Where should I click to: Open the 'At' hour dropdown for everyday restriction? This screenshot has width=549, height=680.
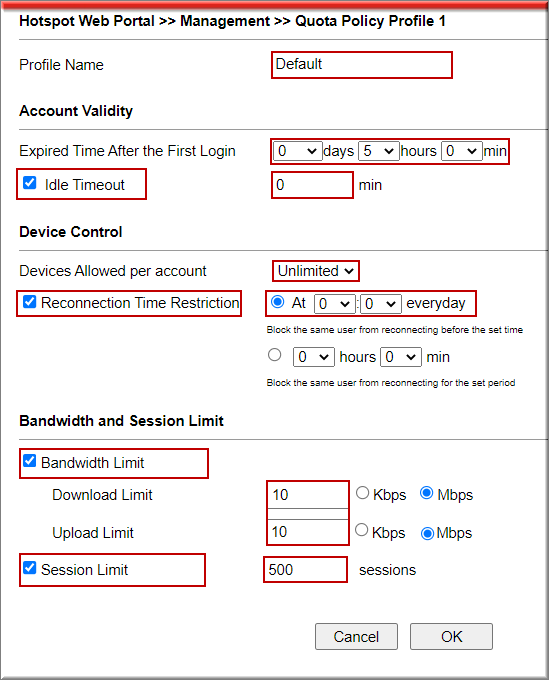pyautogui.click(x=335, y=304)
